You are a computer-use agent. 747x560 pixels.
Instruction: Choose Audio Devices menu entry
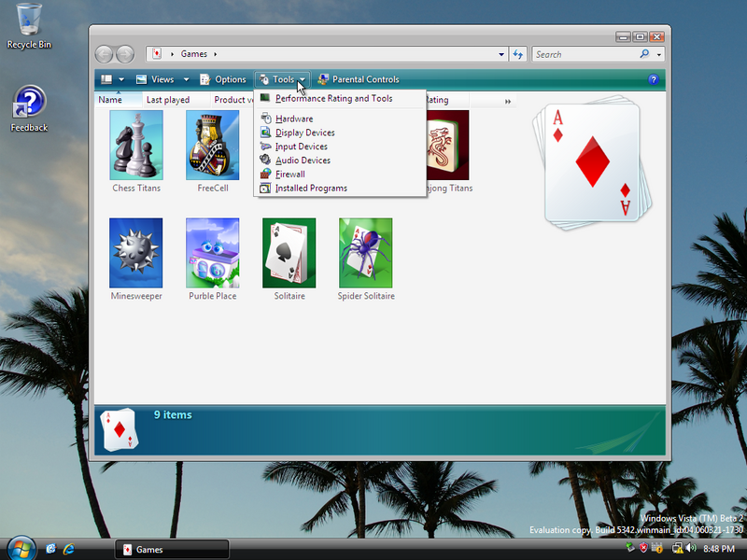click(340, 160)
